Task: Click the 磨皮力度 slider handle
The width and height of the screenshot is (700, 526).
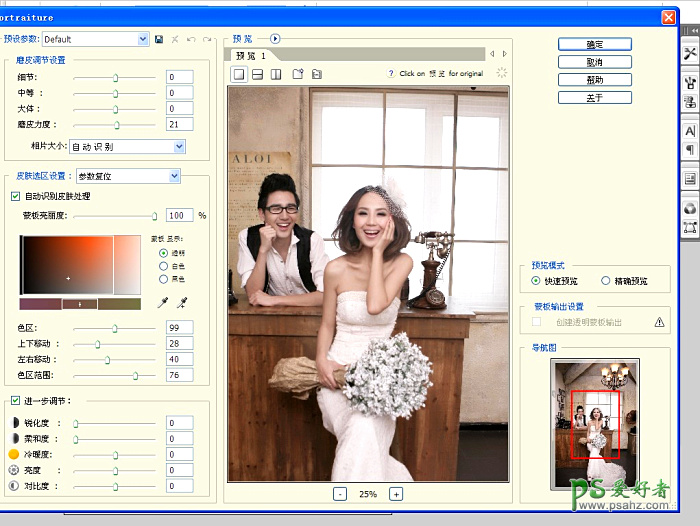Action: click(118, 125)
